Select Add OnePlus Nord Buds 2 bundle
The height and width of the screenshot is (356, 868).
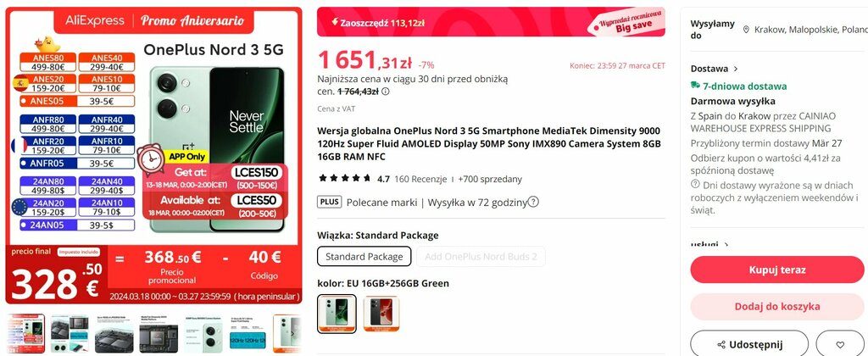coord(481,256)
